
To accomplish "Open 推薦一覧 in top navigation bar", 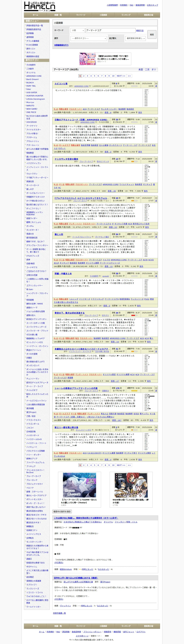I will [58, 15].
